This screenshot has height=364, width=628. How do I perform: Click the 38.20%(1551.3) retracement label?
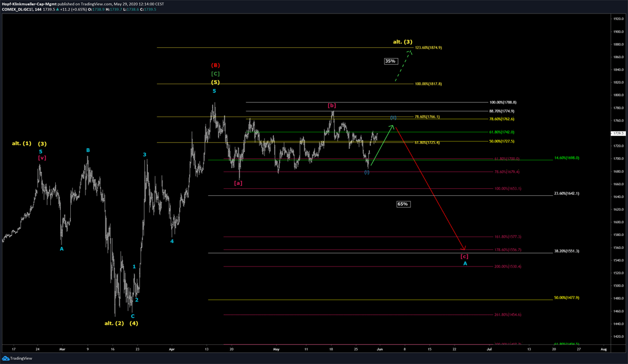pyautogui.click(x=566, y=251)
